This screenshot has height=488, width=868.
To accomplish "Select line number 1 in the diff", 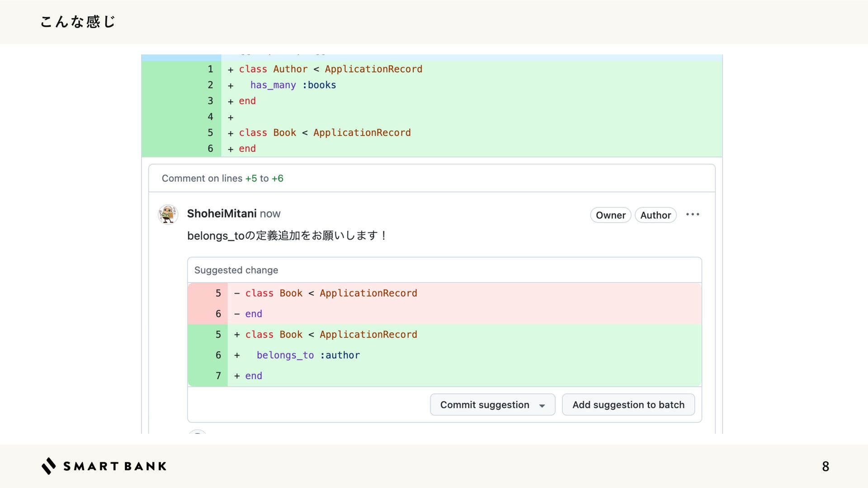I will click(x=210, y=69).
